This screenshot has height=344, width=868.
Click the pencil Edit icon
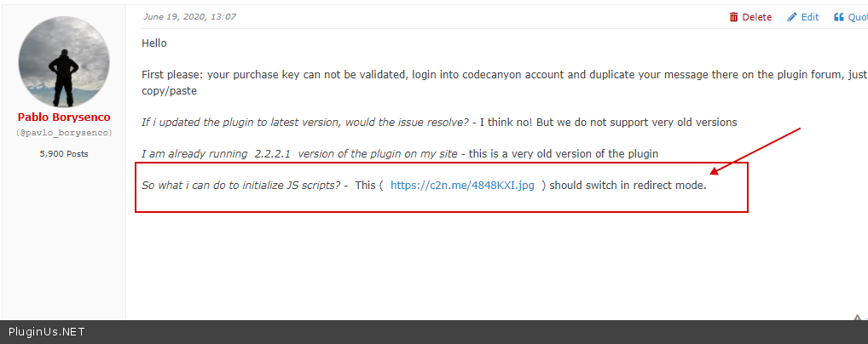[791, 17]
